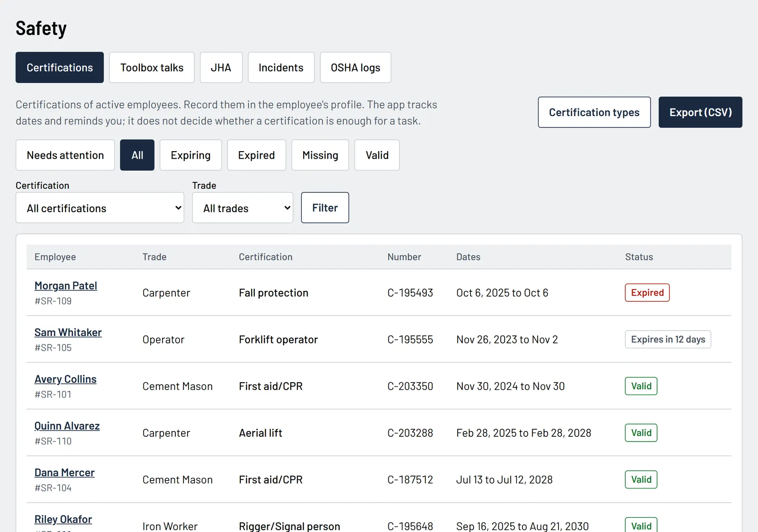Screen dimensions: 758x532
Task: Click dates Nov 26, 2023 to Nov 2
Action: coord(507,340)
